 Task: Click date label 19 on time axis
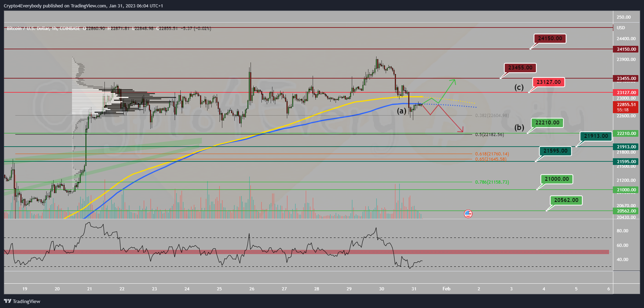pyautogui.click(x=25, y=289)
